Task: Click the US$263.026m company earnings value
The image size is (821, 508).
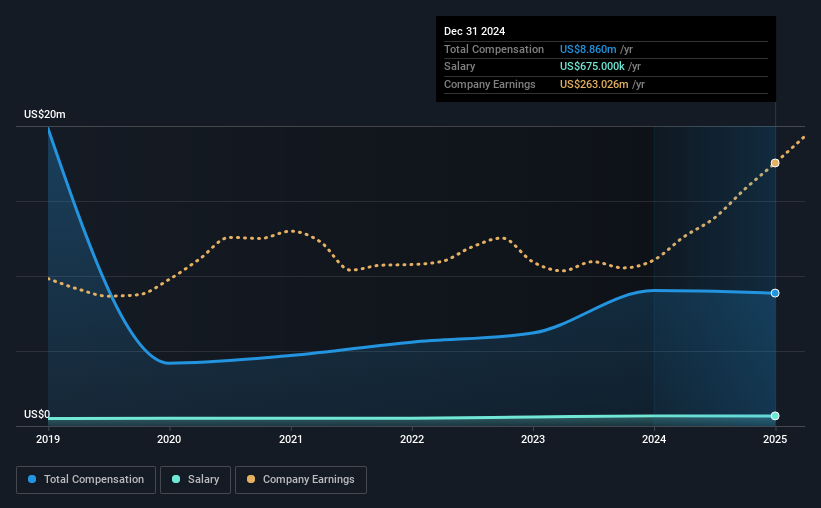Action: (x=594, y=84)
